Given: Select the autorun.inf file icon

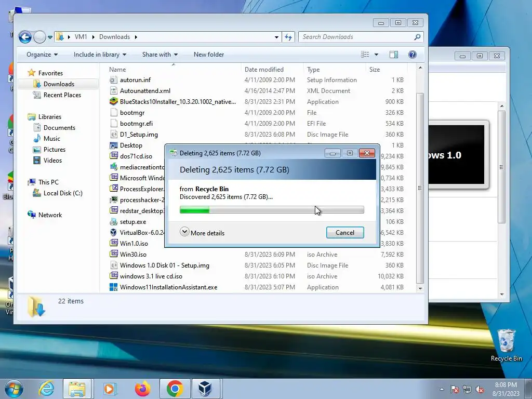Looking at the screenshot, I should click(114, 80).
